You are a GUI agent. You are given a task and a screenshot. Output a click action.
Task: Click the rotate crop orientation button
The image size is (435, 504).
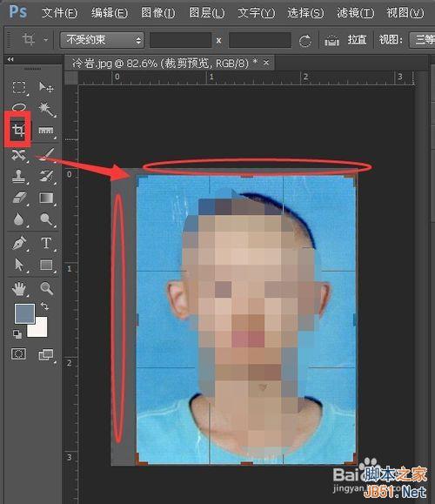point(304,41)
